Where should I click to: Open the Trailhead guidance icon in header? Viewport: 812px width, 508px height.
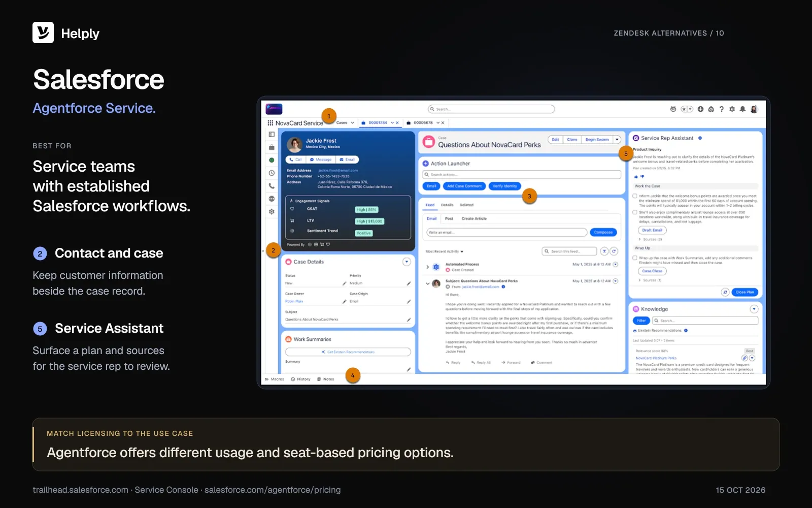pos(711,109)
